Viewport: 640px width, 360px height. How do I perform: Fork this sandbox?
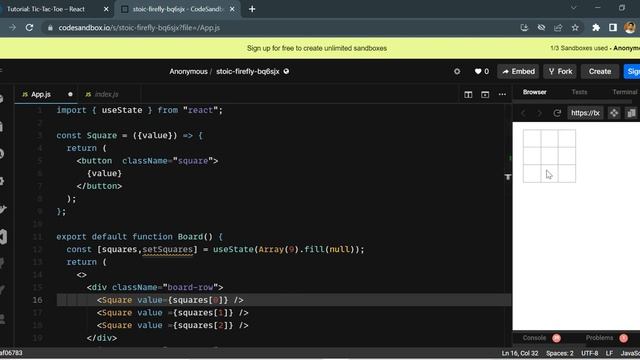click(560, 71)
